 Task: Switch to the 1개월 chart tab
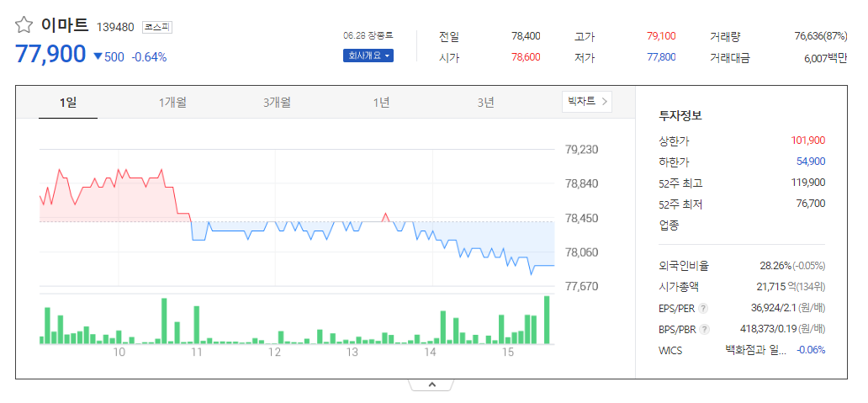pyautogui.click(x=172, y=103)
